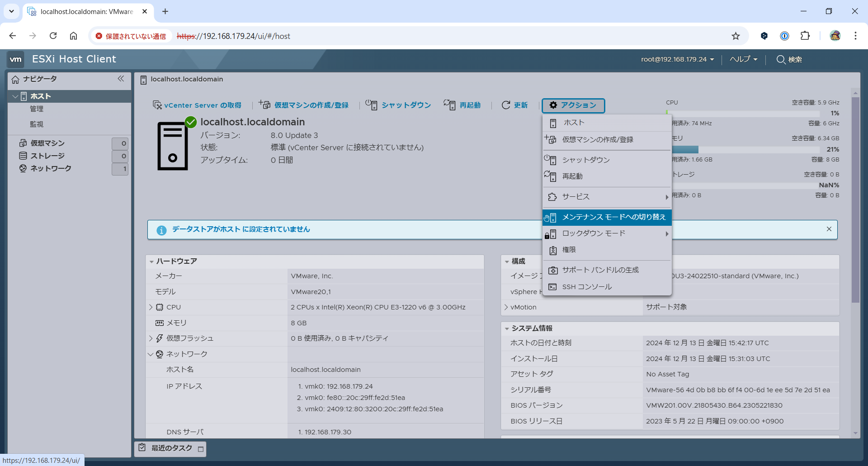Screen dimensions: 868x466
Task: Click the create/register VM toolbar icon
Action: pyautogui.click(x=264, y=105)
